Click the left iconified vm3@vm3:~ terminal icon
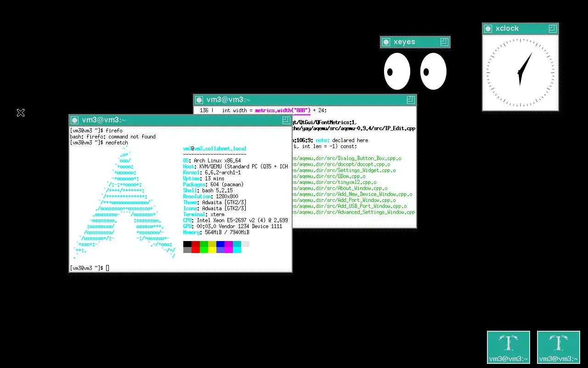 (x=509, y=347)
